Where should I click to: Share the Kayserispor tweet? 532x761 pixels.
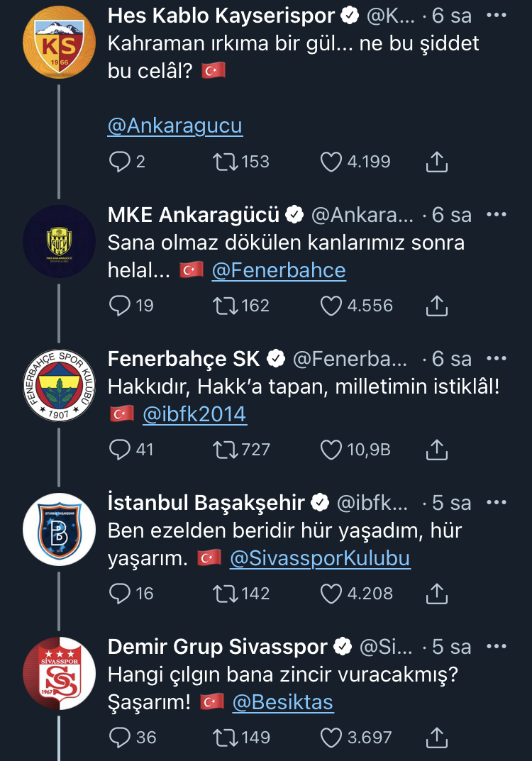pos(436,162)
